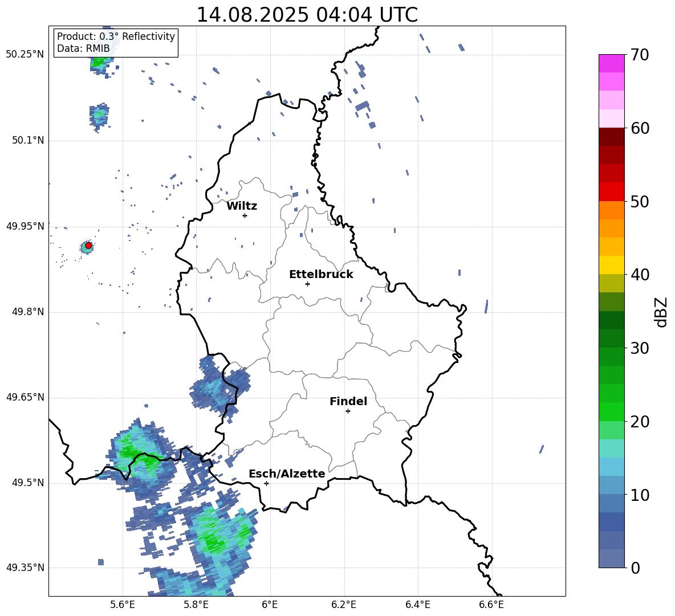
Task: Click the 70 colorbar tick label
Action: point(640,55)
